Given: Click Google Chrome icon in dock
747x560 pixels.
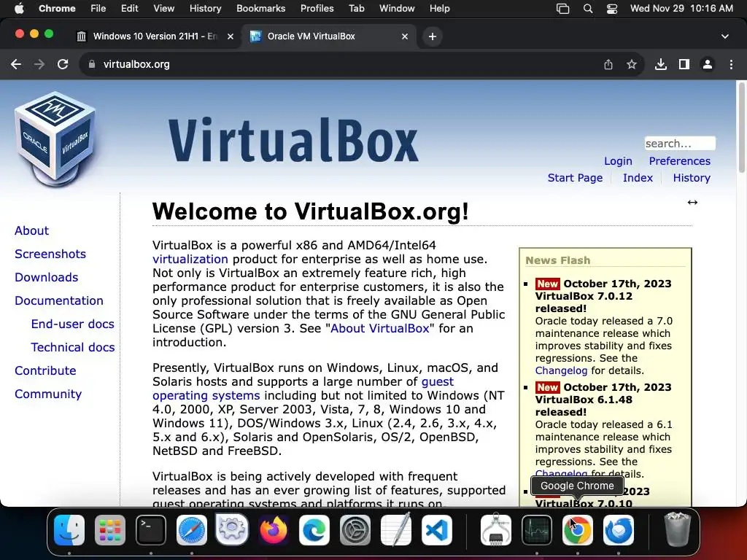Looking at the screenshot, I should click(x=578, y=530).
